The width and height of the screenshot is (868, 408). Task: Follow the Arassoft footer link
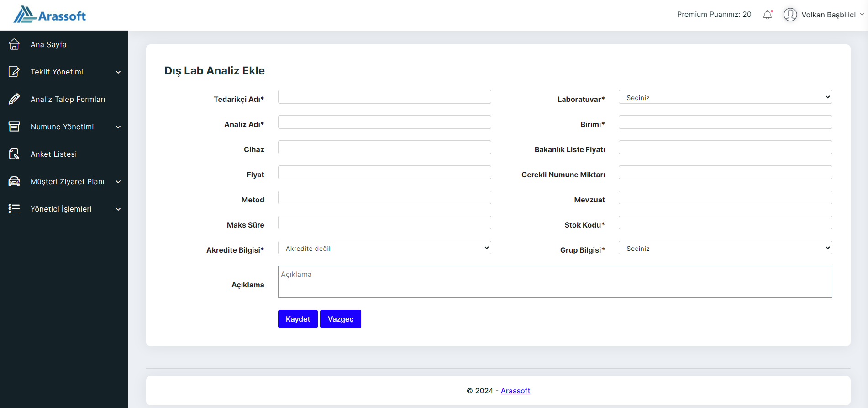click(515, 391)
